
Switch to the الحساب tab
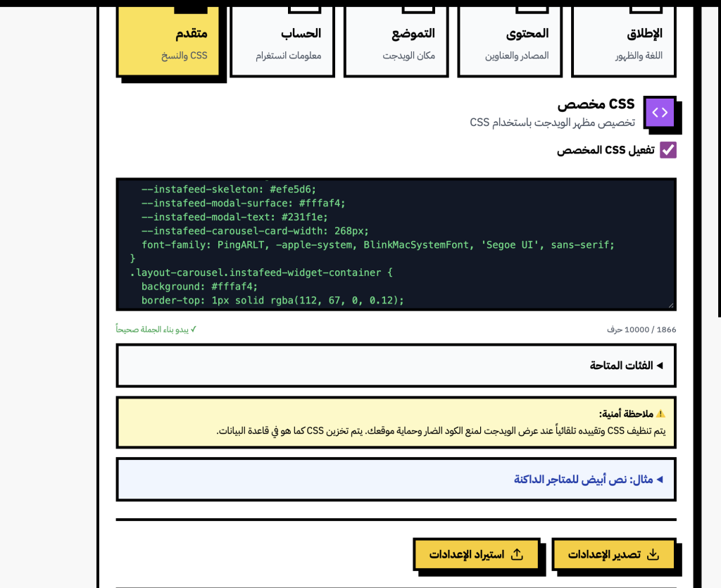(282, 42)
